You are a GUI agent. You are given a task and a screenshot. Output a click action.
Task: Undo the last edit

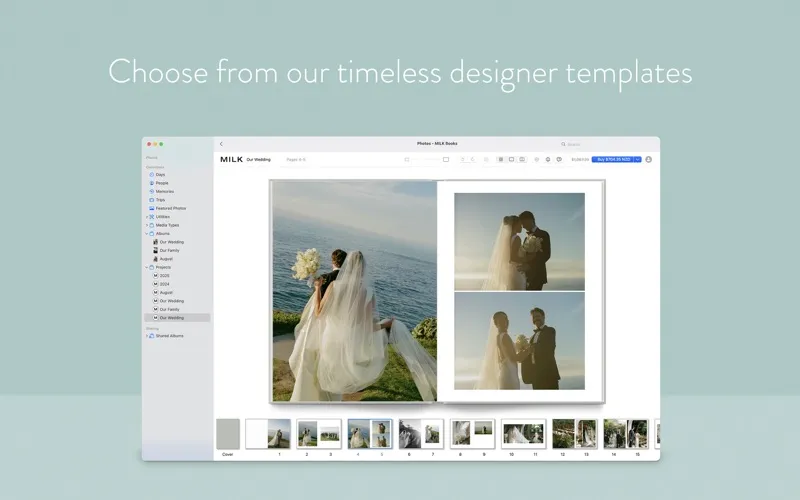[x=463, y=160]
